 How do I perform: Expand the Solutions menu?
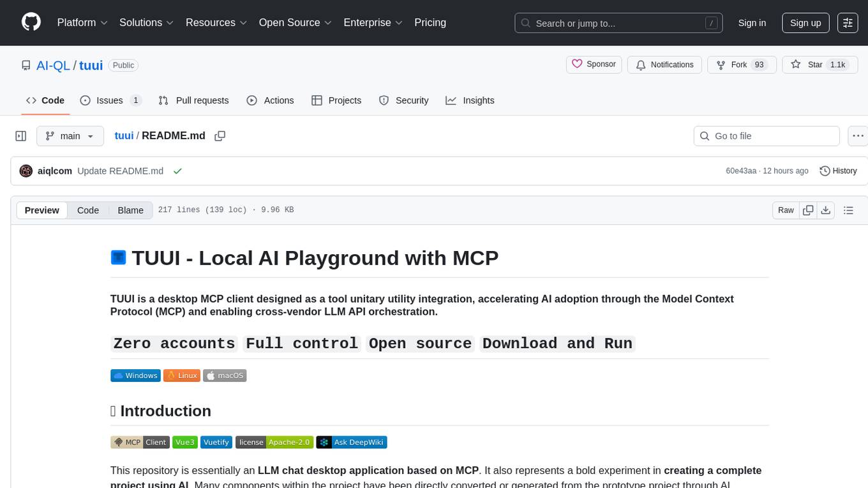147,22
